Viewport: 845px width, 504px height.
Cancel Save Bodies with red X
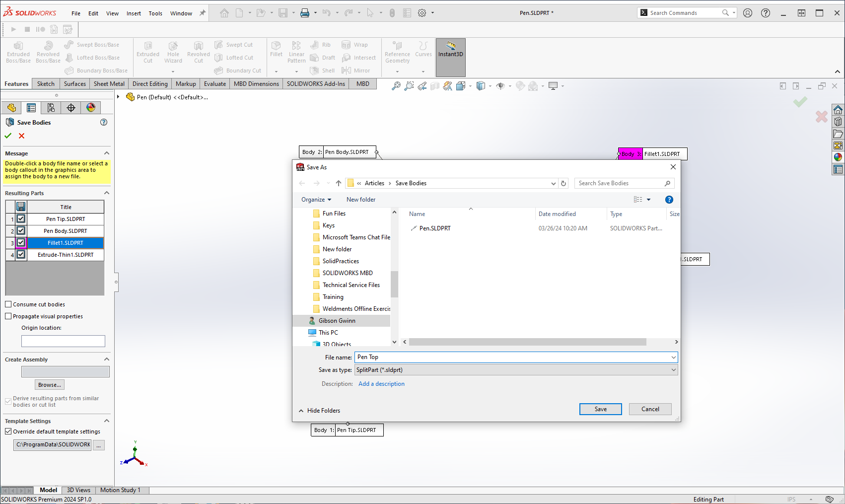[x=21, y=136]
